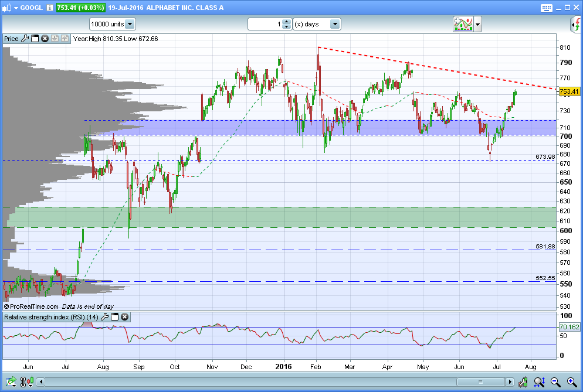Zoom in with the plus magnifier icon
This screenshot has width=583, height=392.
[x=572, y=381]
